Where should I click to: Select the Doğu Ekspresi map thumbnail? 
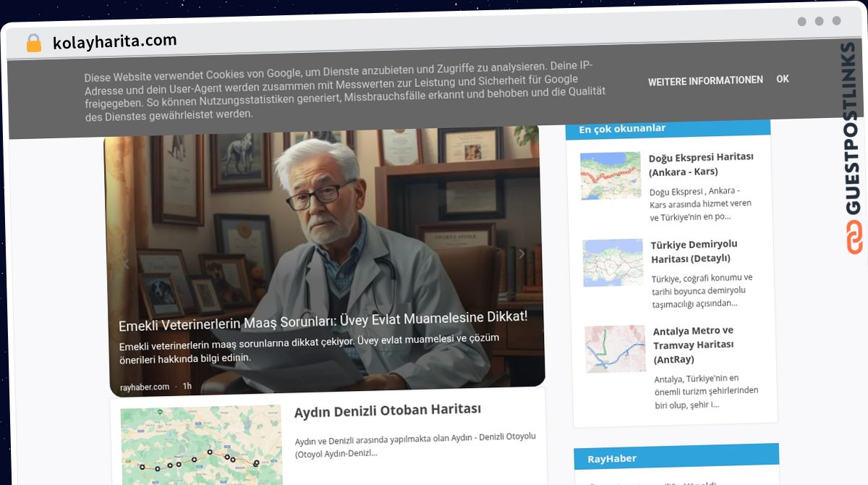coord(610,176)
